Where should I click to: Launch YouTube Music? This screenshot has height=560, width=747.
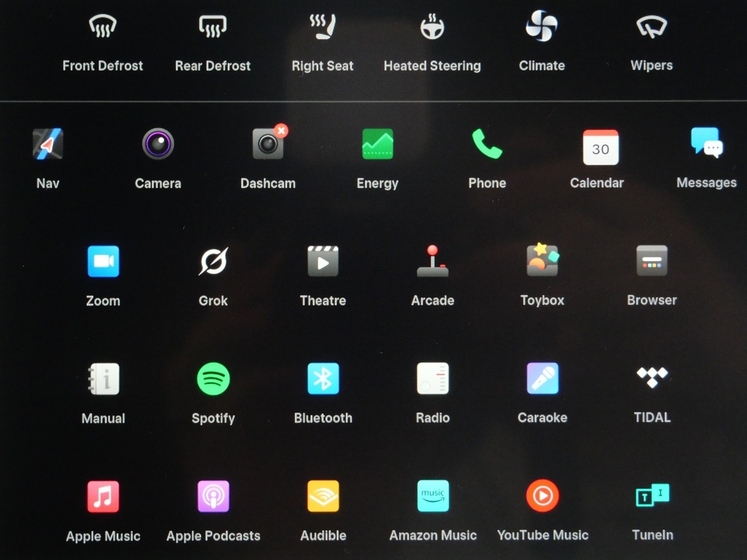click(543, 496)
